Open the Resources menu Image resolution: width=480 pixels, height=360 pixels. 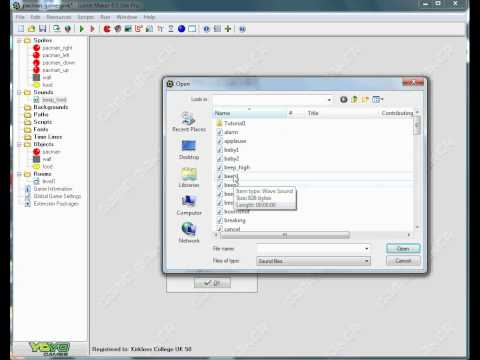tap(59, 17)
